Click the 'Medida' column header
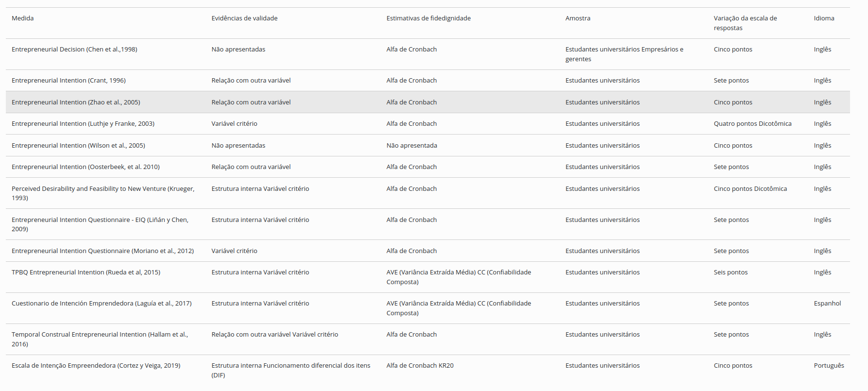The width and height of the screenshot is (868, 391). pos(23,18)
